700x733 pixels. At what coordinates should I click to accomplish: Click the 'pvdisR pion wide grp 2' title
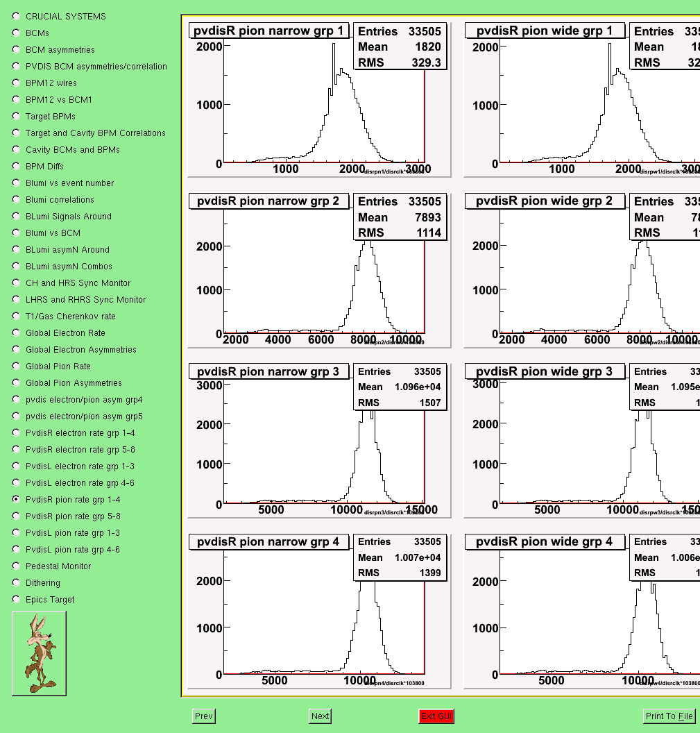point(545,201)
